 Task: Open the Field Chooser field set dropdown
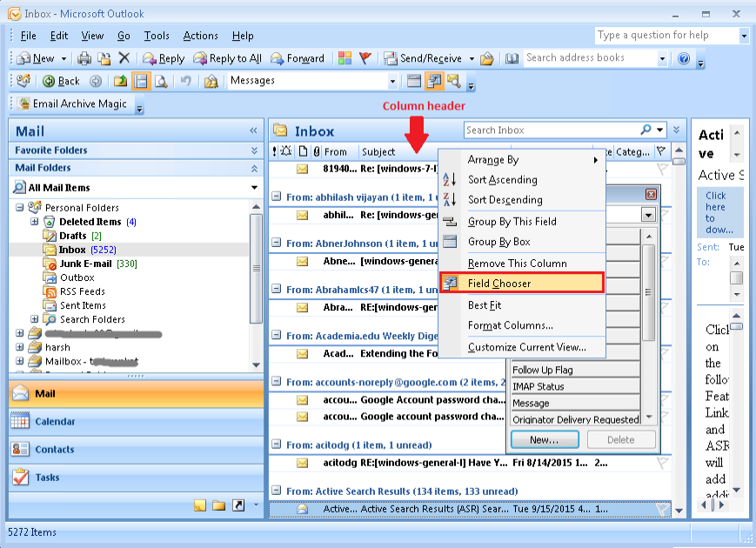pos(648,215)
